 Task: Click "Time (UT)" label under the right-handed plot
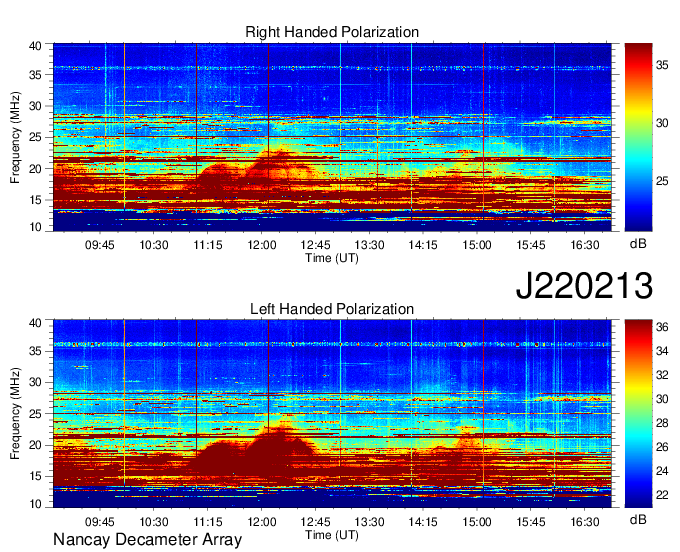(332, 258)
